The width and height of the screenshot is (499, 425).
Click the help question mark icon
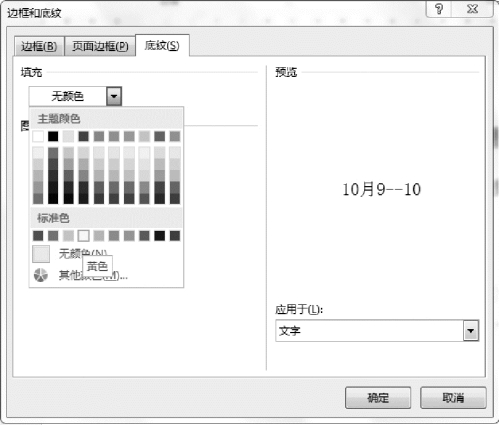[x=439, y=9]
